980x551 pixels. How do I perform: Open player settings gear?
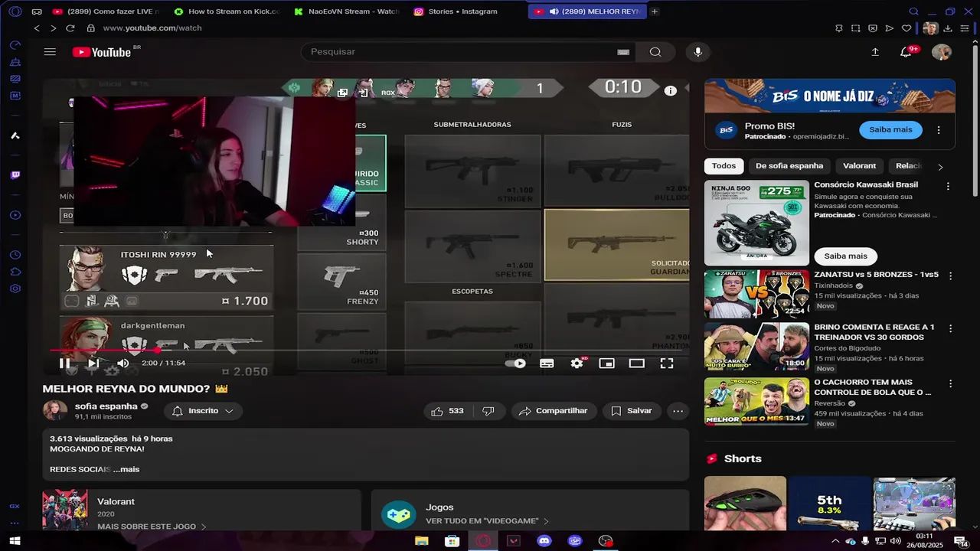click(x=577, y=364)
